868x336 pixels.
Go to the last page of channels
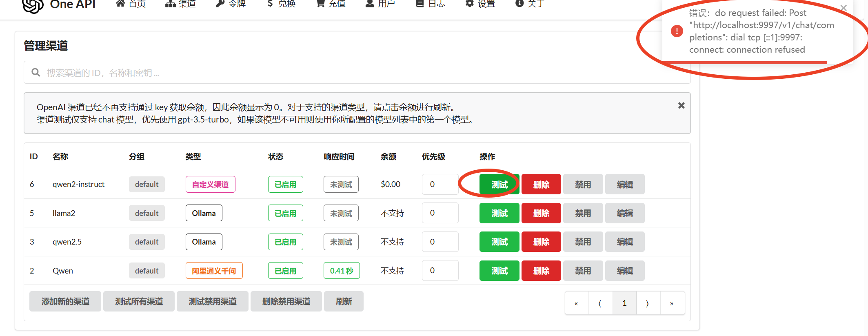672,303
